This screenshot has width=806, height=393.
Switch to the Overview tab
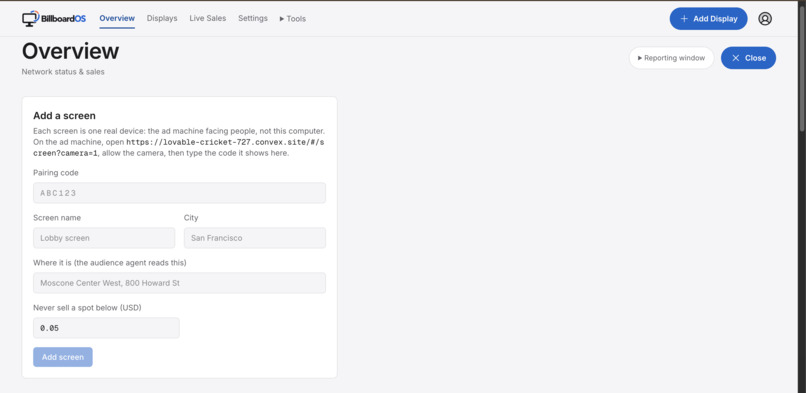click(117, 18)
